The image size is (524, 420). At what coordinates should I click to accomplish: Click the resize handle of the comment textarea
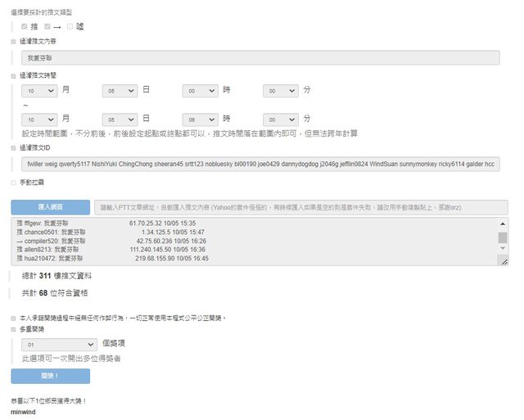click(x=504, y=261)
